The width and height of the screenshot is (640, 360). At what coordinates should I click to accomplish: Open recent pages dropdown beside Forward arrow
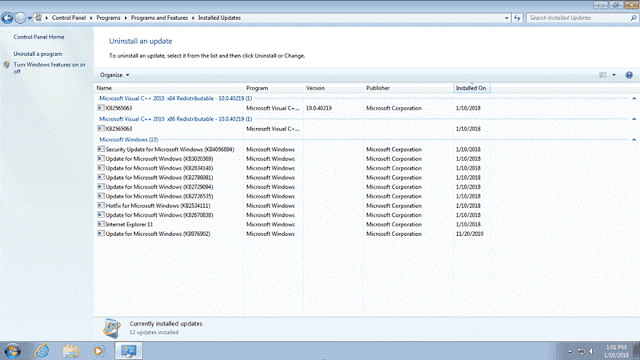point(30,18)
